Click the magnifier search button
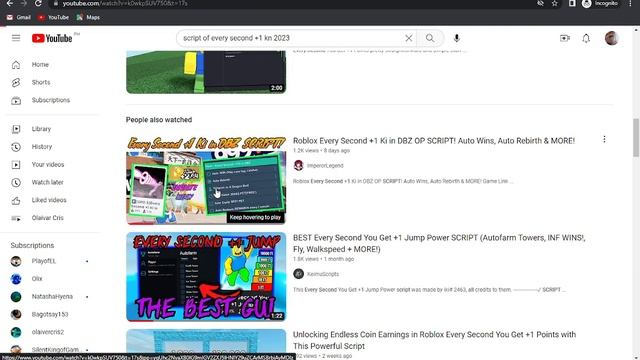Image resolution: width=640 pixels, height=360 pixels. tap(430, 38)
